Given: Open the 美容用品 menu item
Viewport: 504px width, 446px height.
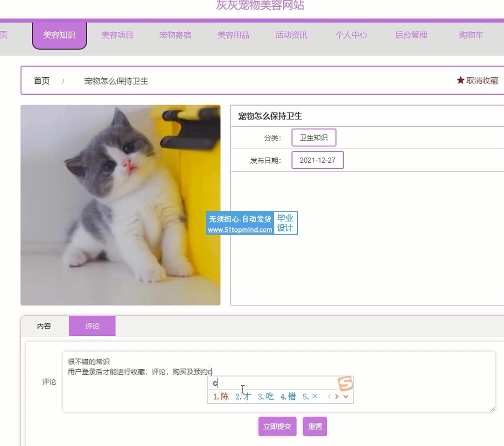Looking at the screenshot, I should point(233,35).
